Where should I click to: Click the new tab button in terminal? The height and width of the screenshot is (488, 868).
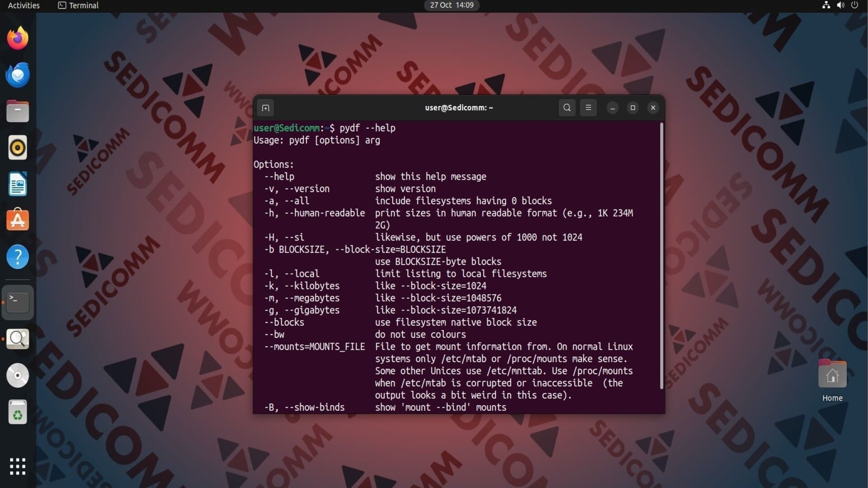click(265, 108)
